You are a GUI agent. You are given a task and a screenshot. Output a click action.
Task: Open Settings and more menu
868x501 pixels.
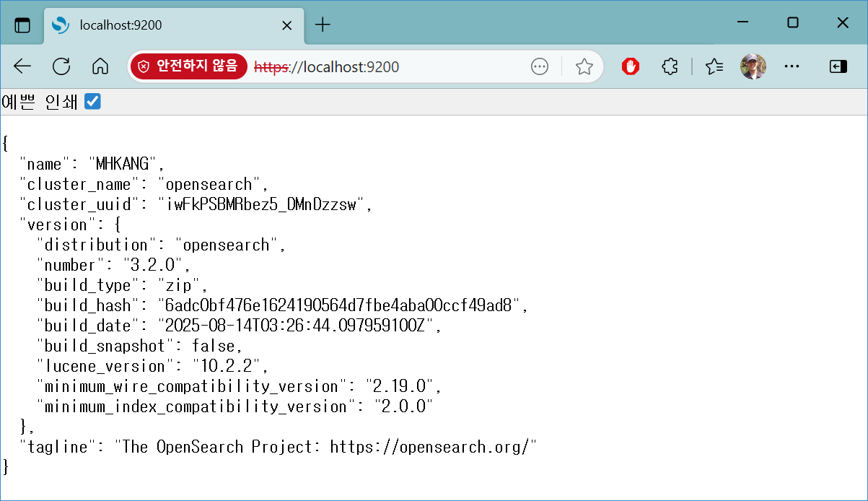(x=792, y=66)
